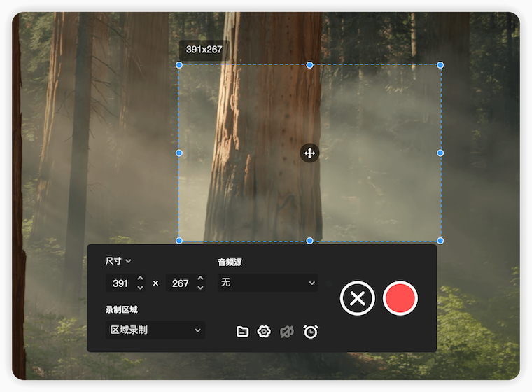Click the top-left selection resize handle

[x=179, y=65]
